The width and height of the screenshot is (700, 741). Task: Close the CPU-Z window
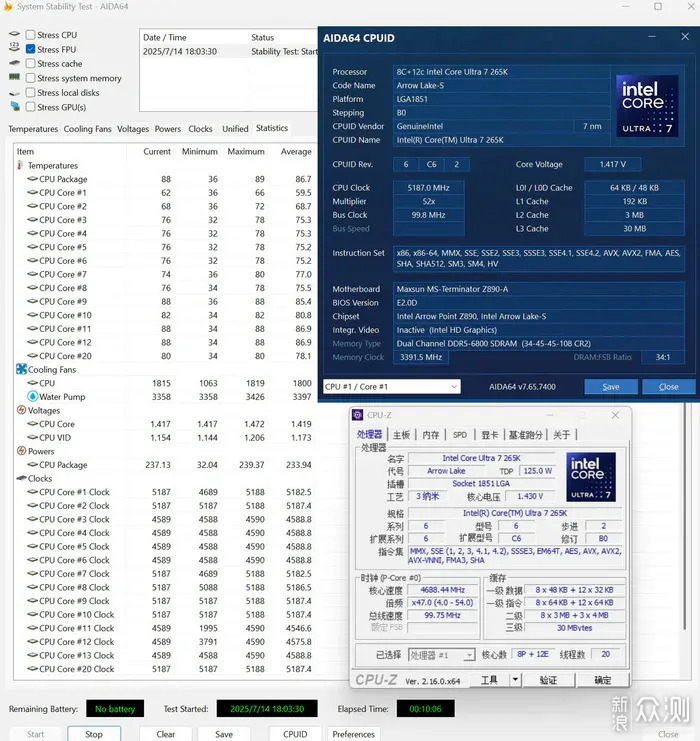pos(615,415)
